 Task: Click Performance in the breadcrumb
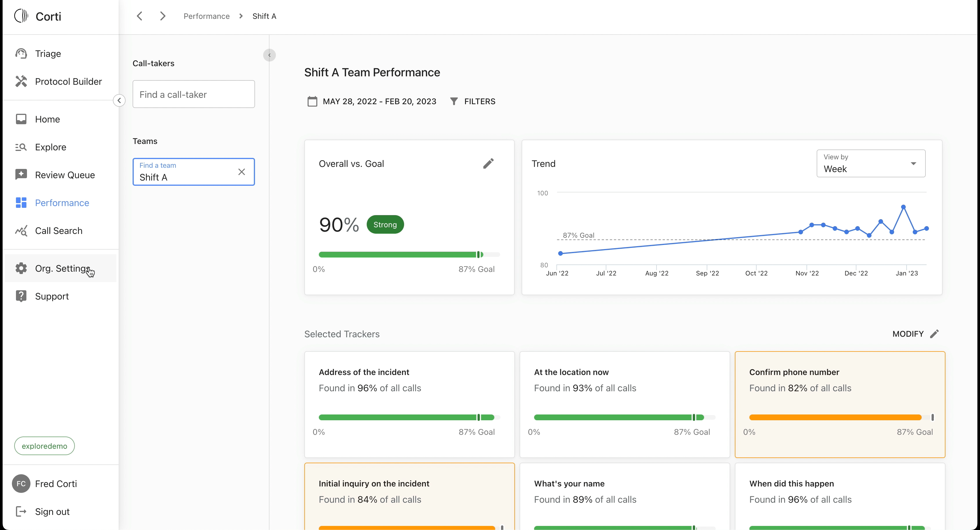(207, 16)
